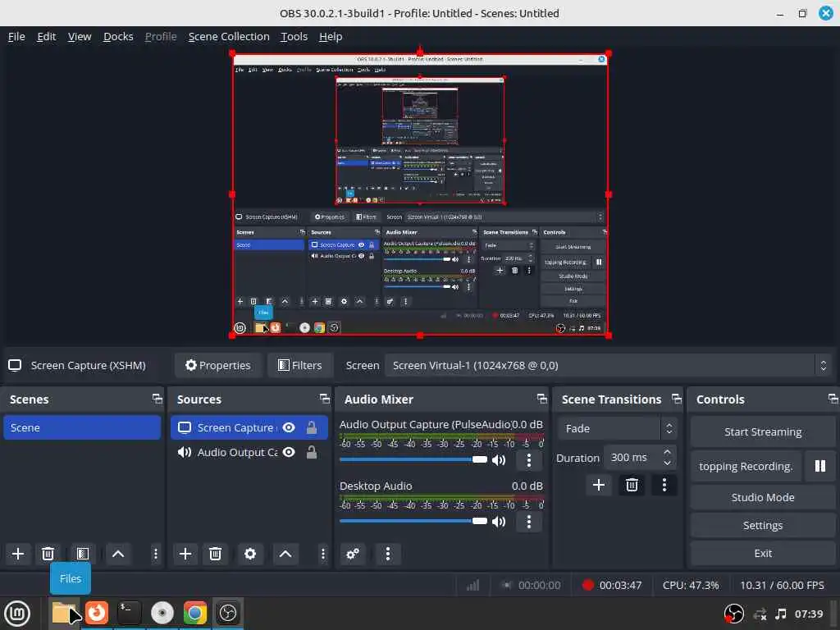Select the Scene item in Scenes list

pyautogui.click(x=82, y=427)
